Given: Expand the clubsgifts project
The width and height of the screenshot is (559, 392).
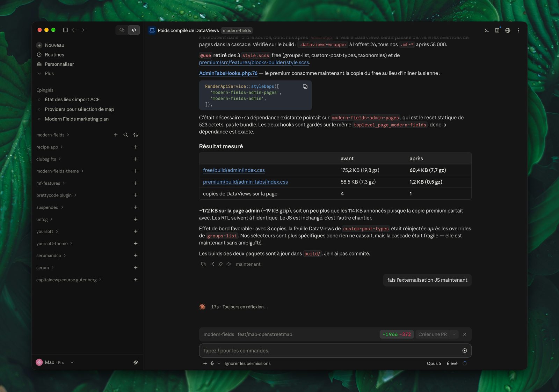Looking at the screenshot, I should (49, 159).
